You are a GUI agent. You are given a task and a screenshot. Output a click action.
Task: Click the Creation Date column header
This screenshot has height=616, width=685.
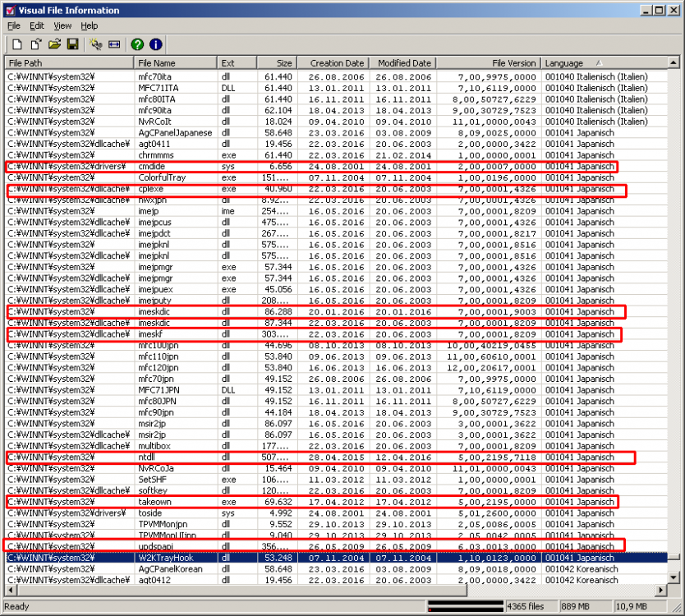pos(337,63)
